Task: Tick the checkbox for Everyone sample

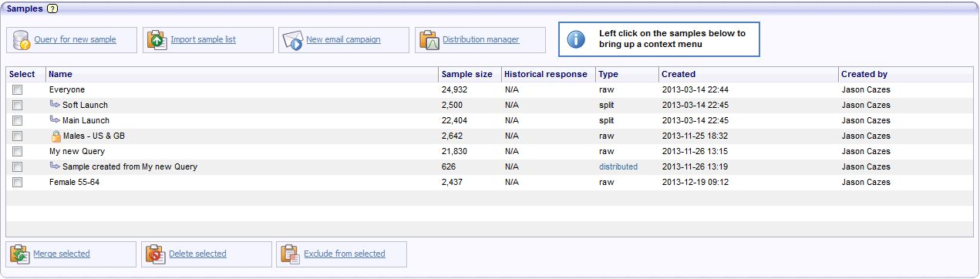Action: pos(17,90)
